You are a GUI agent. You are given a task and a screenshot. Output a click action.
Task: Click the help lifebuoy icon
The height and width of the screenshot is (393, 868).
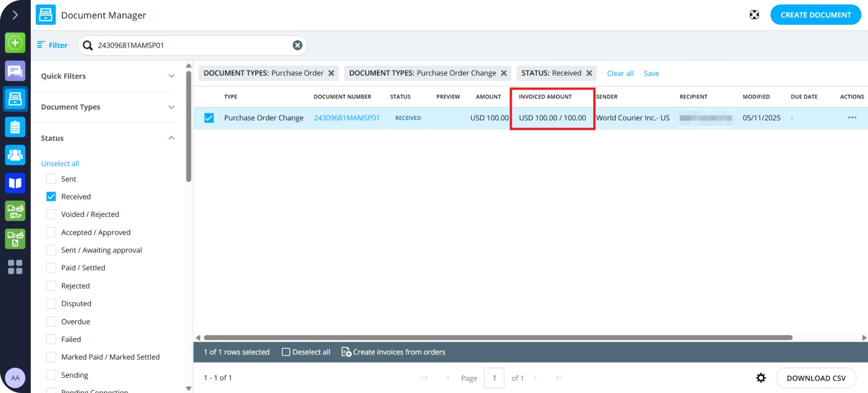[754, 15]
